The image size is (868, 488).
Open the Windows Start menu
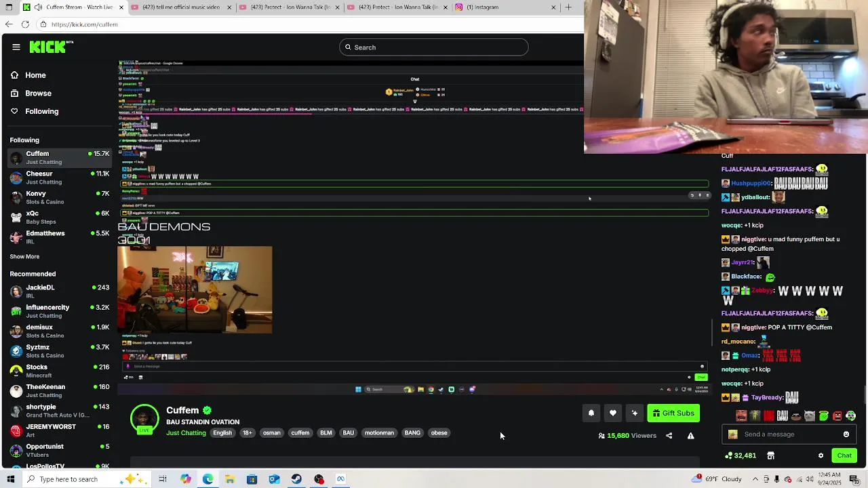(10, 479)
